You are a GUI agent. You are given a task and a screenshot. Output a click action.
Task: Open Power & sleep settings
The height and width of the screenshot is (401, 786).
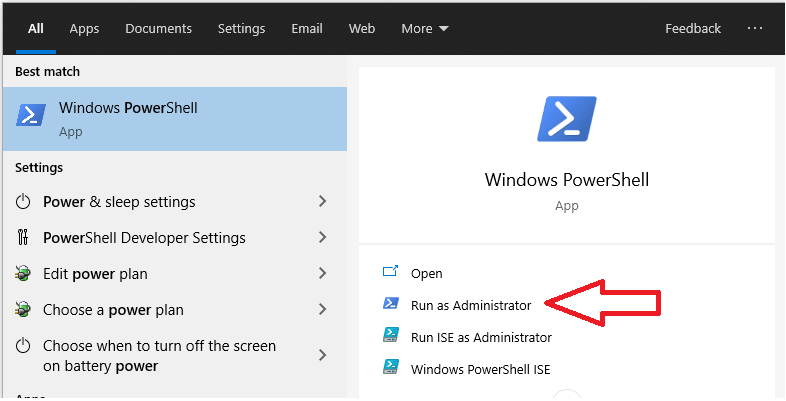[175, 202]
